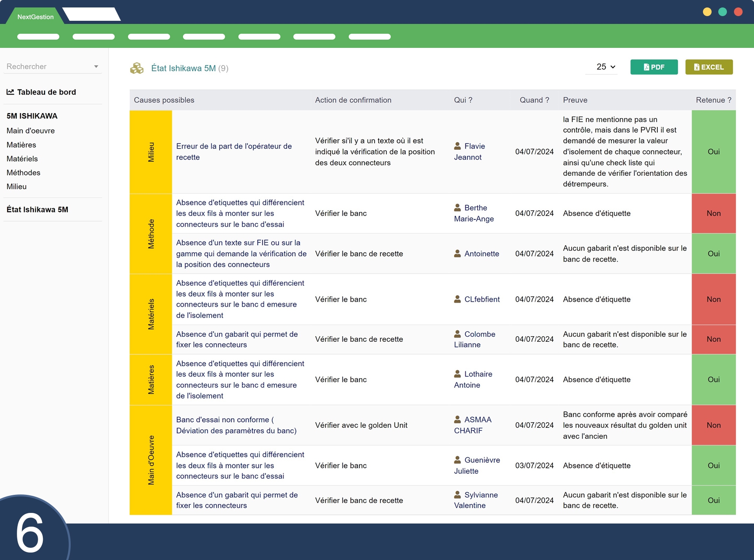
Task: Click the chart icon next to Tableau de bord
Action: pyautogui.click(x=10, y=92)
